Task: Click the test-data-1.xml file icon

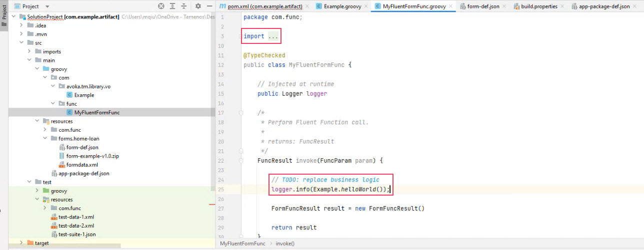Action: click(x=54, y=217)
